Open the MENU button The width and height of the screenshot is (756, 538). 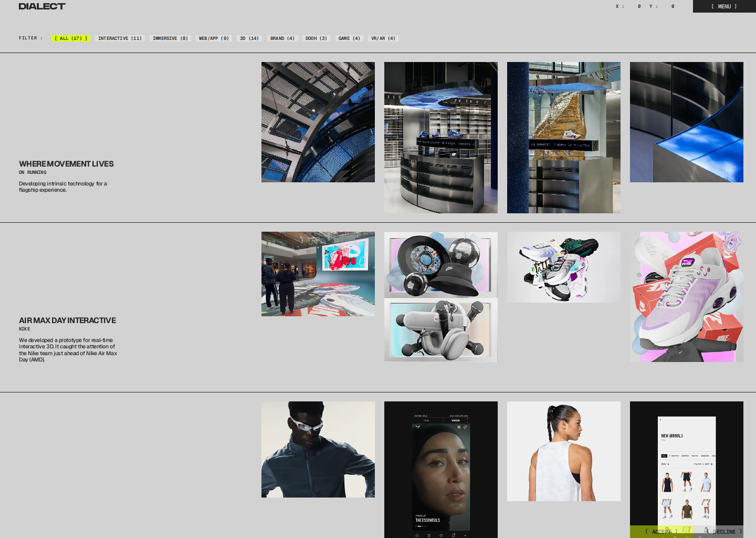click(724, 6)
